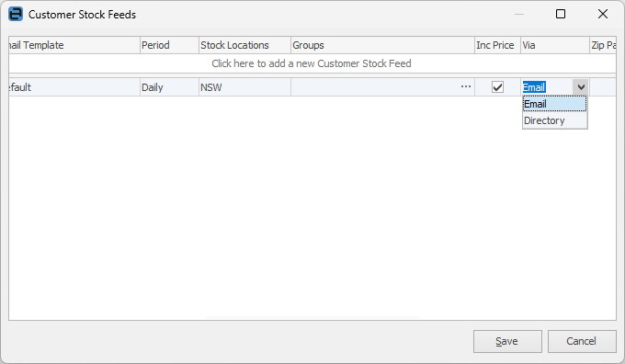Image resolution: width=625 pixels, height=364 pixels.
Task: Click the horizontal scrollbar at grid bottom
Action: [x=312, y=317]
